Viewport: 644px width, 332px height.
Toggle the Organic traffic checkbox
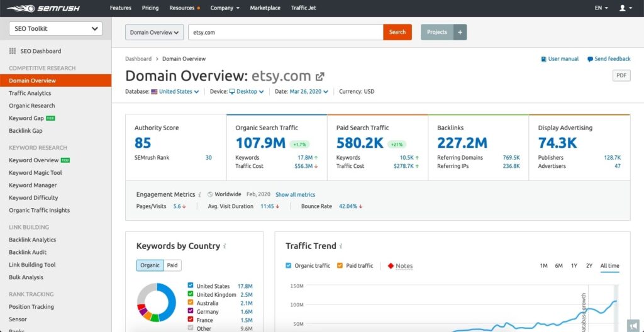point(288,265)
